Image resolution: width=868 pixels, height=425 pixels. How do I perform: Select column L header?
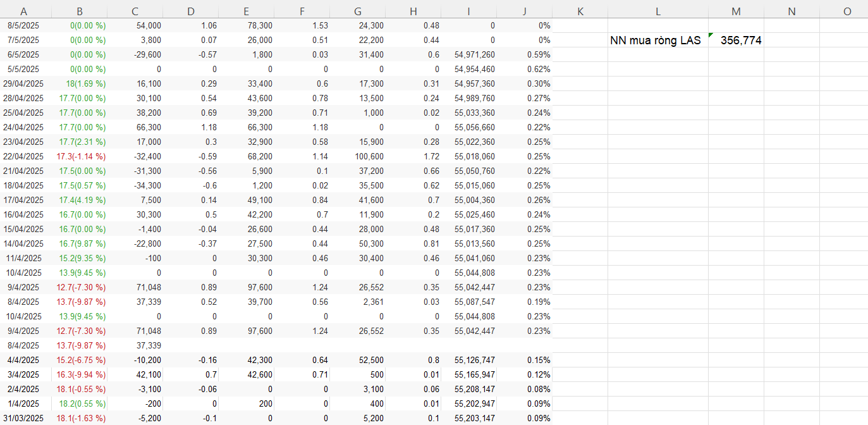pyautogui.click(x=658, y=11)
